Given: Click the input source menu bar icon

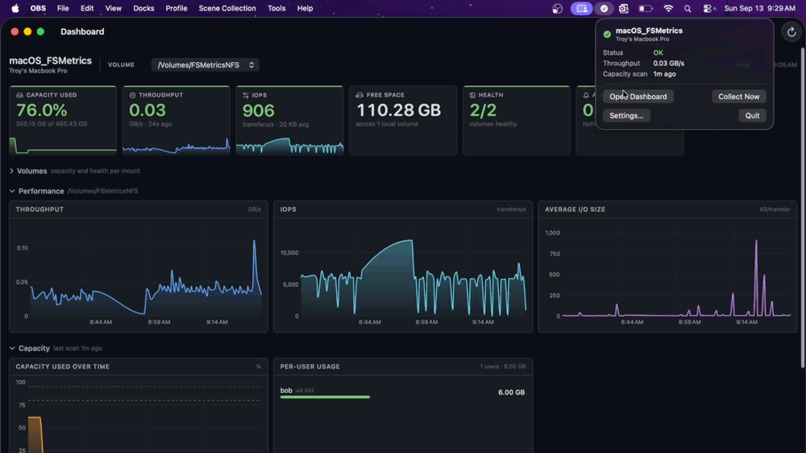Looking at the screenshot, I should coord(624,8).
